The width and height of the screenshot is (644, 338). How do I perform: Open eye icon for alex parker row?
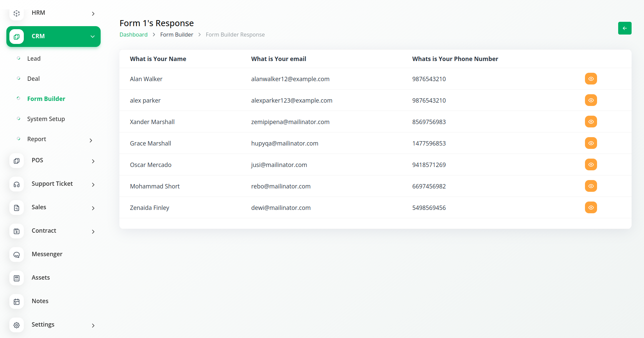coord(591,100)
